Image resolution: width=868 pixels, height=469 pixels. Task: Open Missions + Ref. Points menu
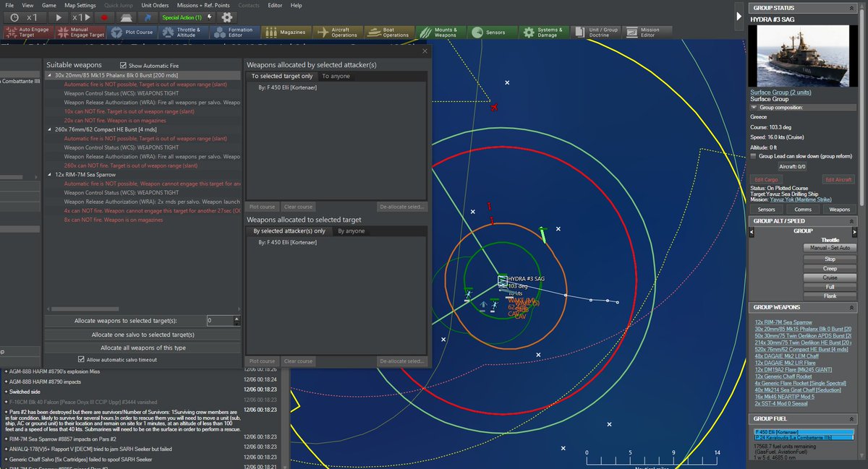coord(203,5)
